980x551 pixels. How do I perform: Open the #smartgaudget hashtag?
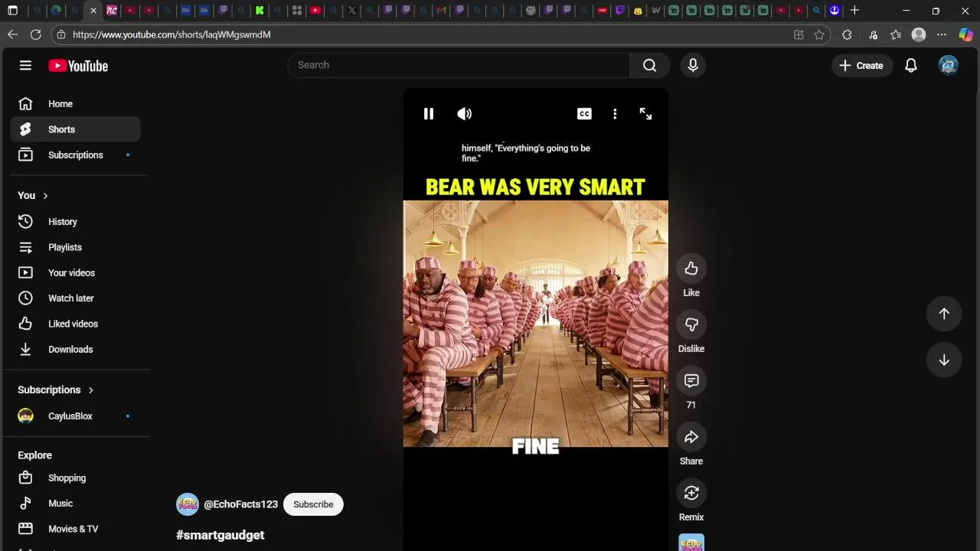[220, 535]
